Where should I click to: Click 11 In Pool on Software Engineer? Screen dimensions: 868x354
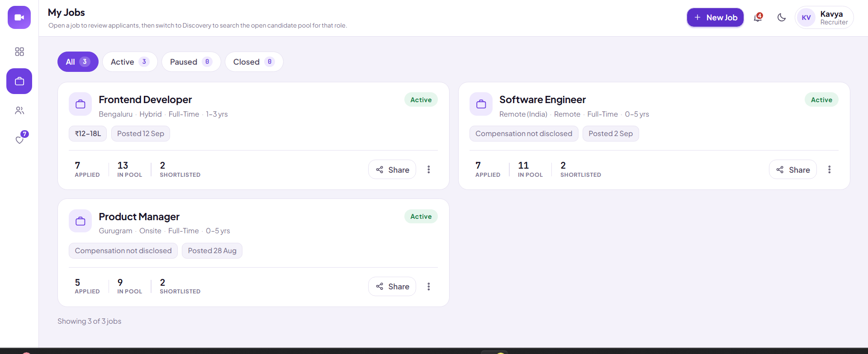pos(531,170)
